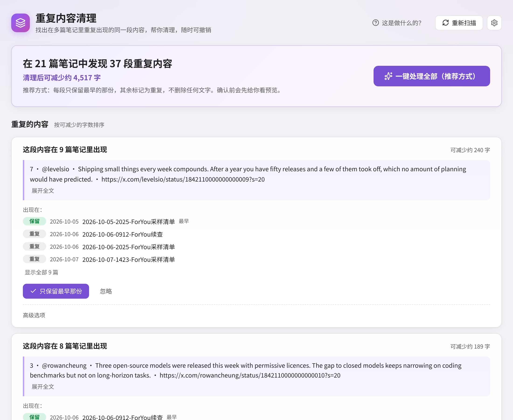This screenshot has width=513, height=420.
Task: Click the 可减少约 240 字 label
Action: coord(470,150)
